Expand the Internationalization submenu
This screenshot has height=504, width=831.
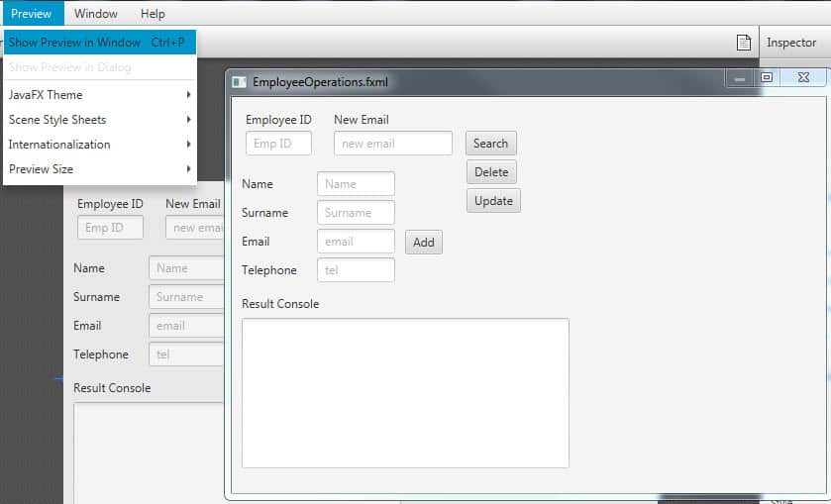click(100, 145)
